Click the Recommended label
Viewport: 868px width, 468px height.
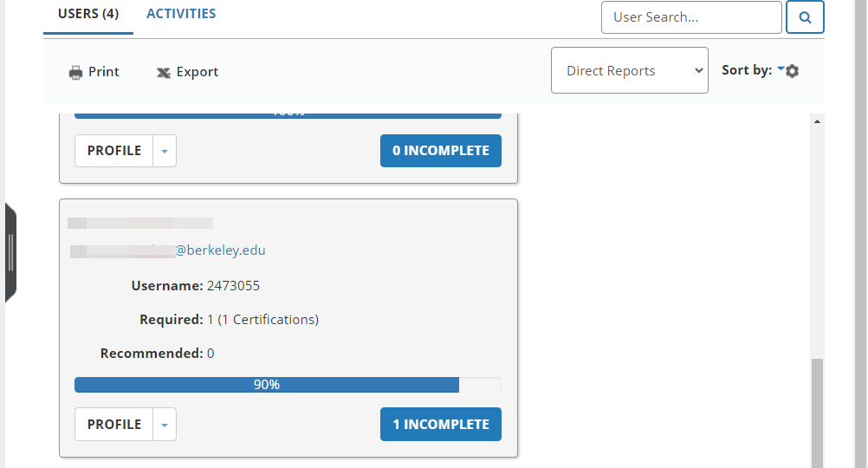tap(152, 354)
